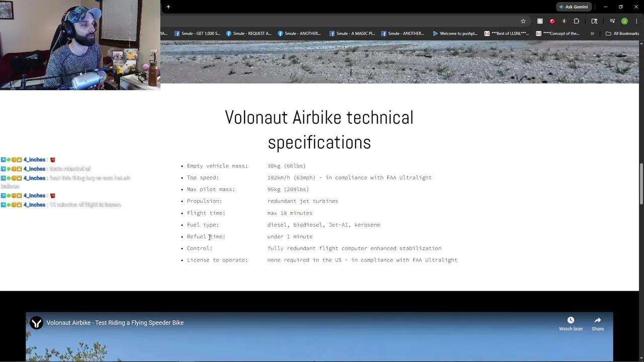Click the channel logo on the video
Screen dimensions: 644x362
coord(36,323)
